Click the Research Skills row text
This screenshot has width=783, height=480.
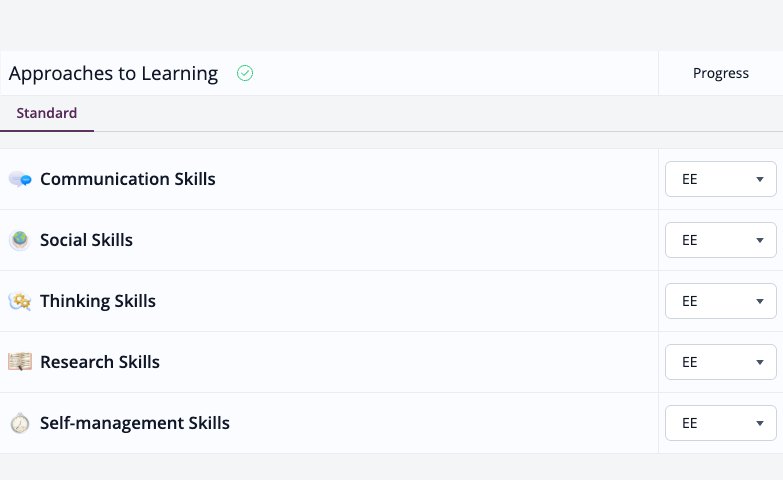click(100, 362)
